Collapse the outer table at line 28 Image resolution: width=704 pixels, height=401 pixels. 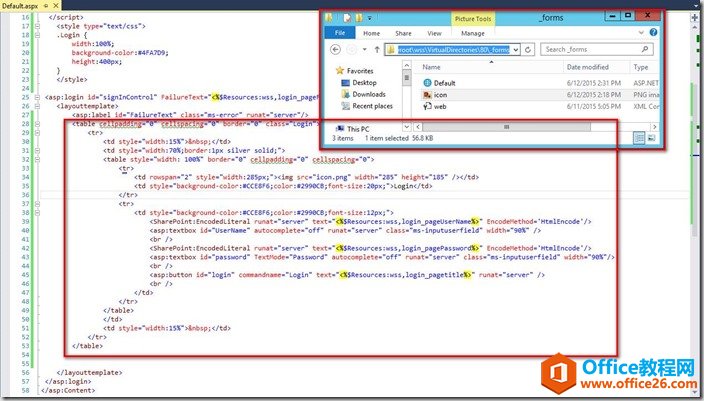37,124
